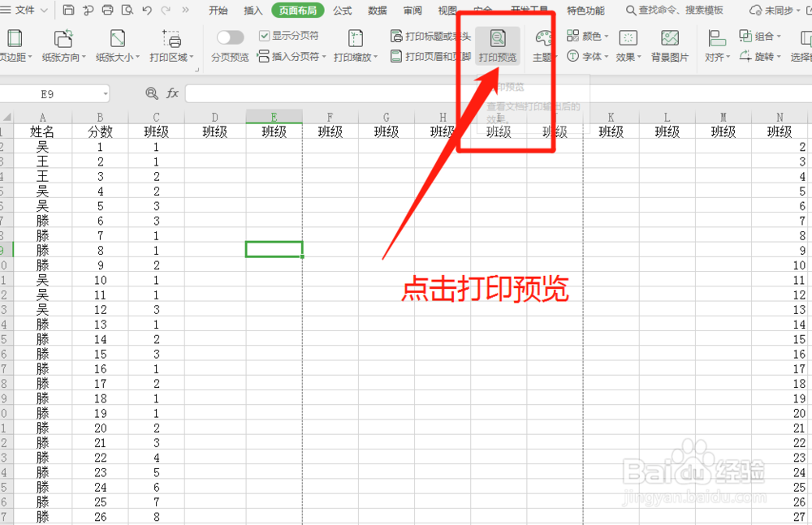Click the page setup dialog launcher
The width and height of the screenshot is (812, 525).
point(197,70)
